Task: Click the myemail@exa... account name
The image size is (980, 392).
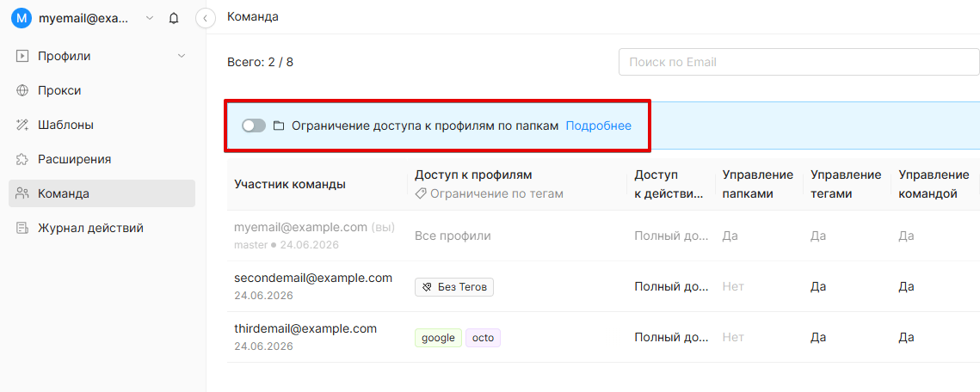Action: [83, 18]
